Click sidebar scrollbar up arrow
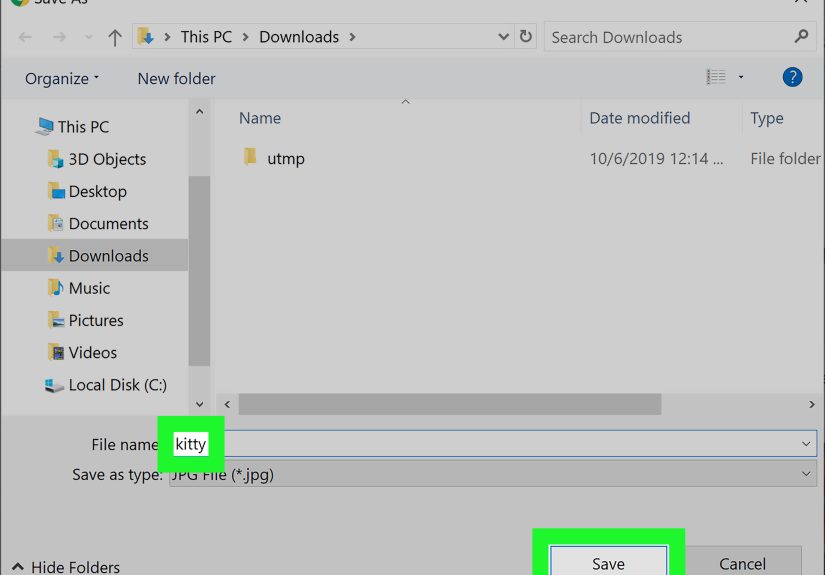This screenshot has width=825, height=575. 199,112
